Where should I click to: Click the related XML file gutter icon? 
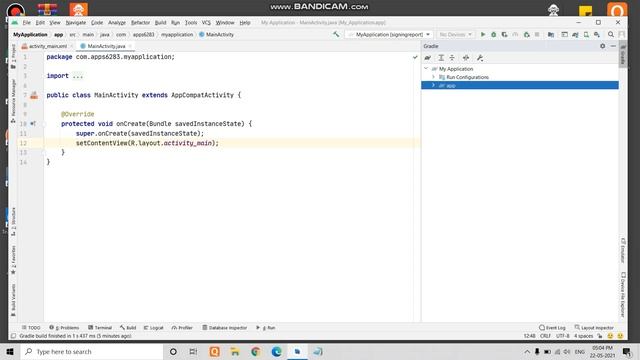34,95
